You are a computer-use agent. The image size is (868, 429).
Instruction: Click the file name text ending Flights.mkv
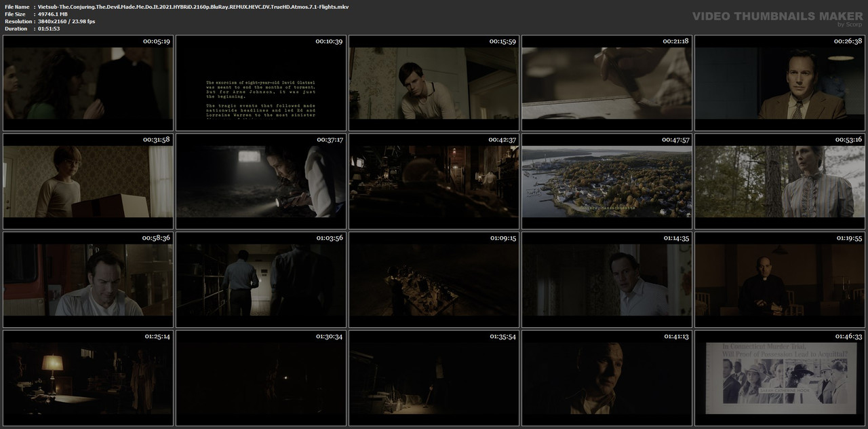tap(193, 6)
